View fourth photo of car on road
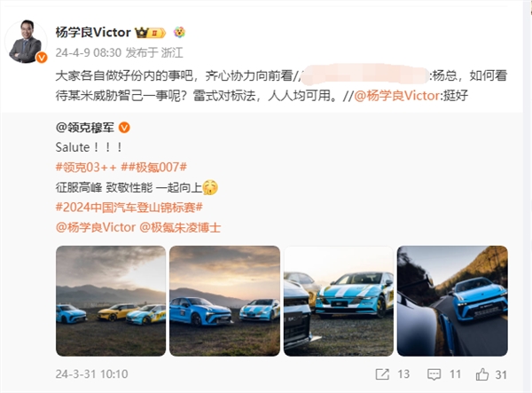This screenshot has width=532, height=393. pos(452,301)
